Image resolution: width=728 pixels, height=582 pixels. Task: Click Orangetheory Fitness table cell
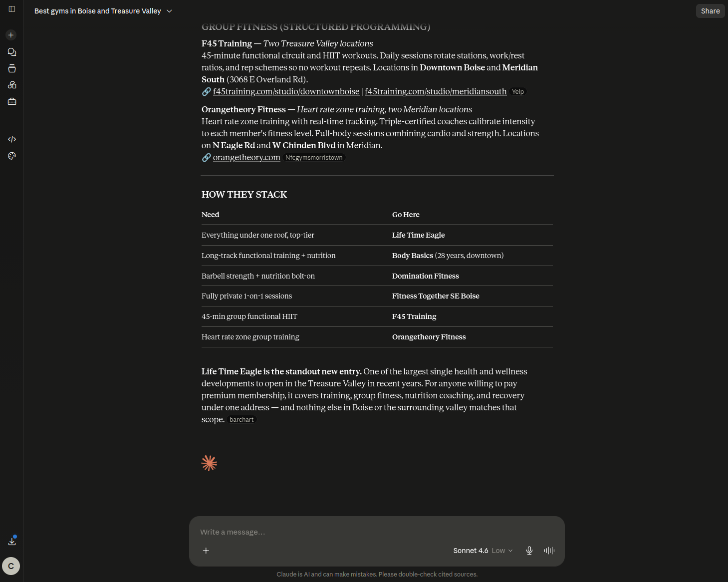point(429,337)
